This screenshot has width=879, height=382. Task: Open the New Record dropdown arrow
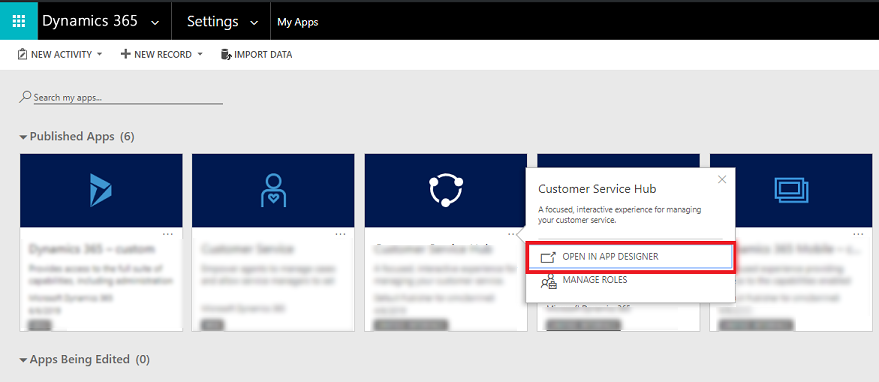point(200,55)
